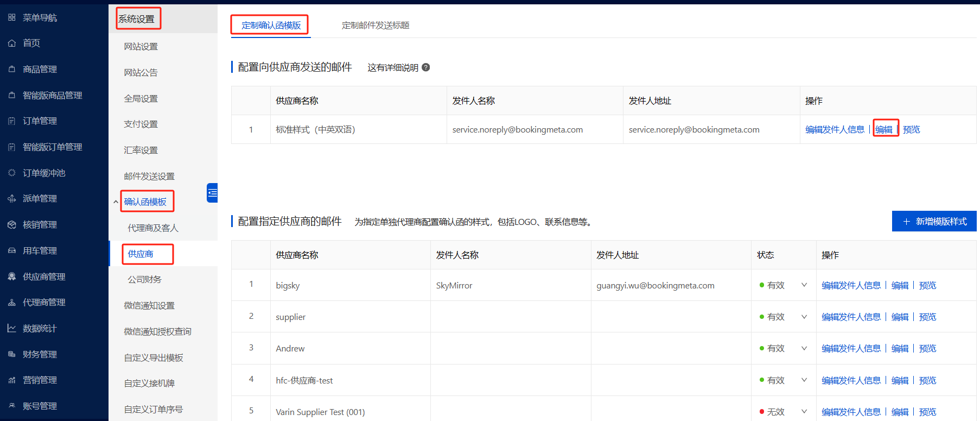Click the 供应商管理 icon

pyautogui.click(x=12, y=277)
